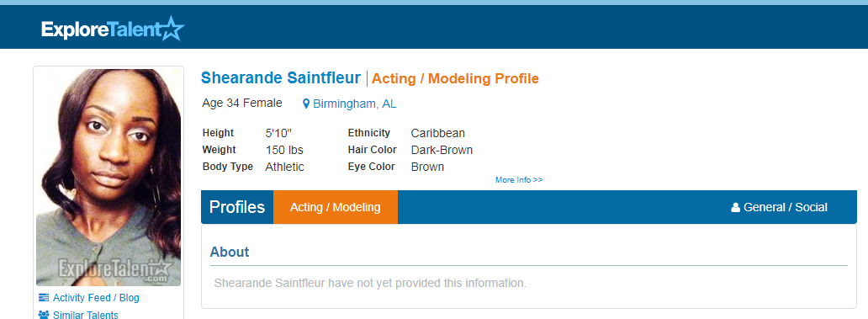
Task: Click the Acting / Modeling Profile heading
Action: 455,78
